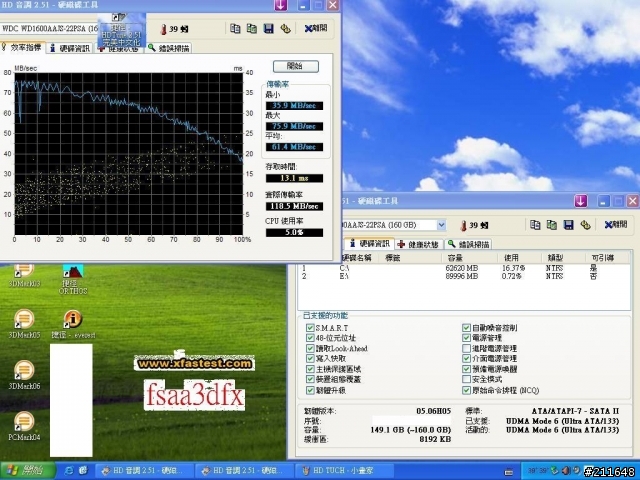Screen dimensions: 640x480
Task: Toggle the 48-位元定址 checkbox
Action: (x=310, y=338)
